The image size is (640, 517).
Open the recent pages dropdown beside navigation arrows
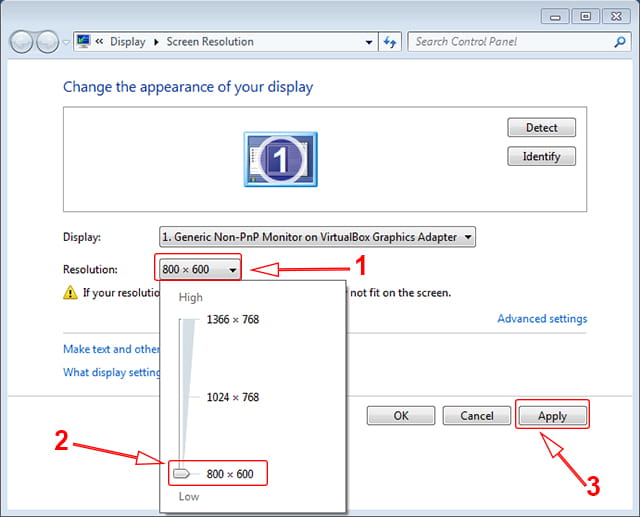(x=66, y=42)
